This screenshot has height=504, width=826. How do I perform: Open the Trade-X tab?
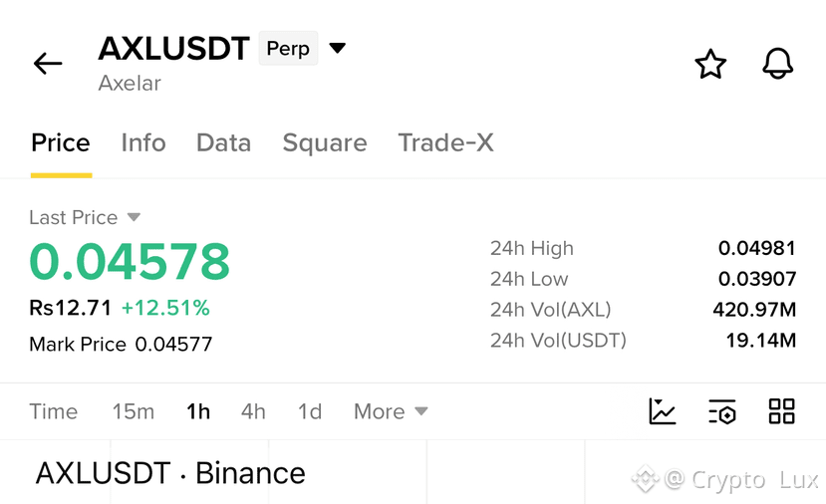pyautogui.click(x=445, y=142)
